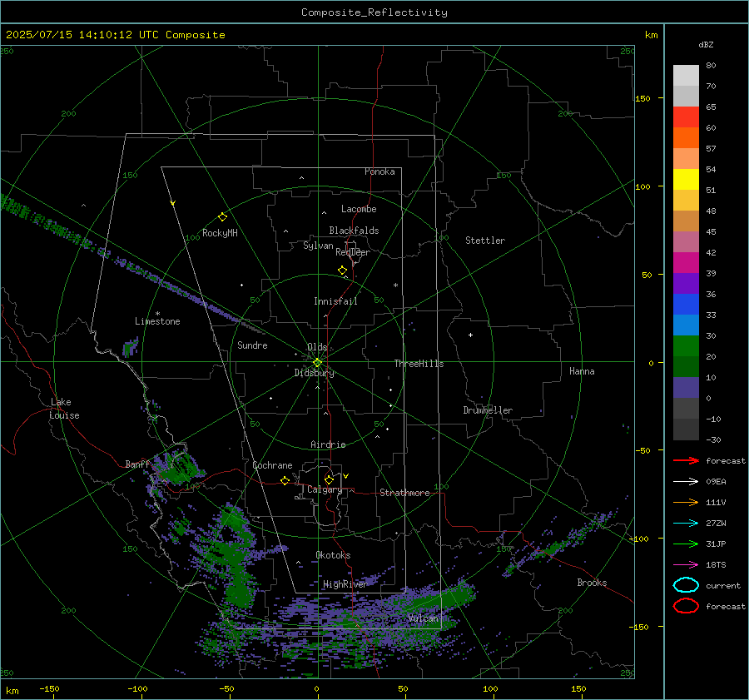Click the red forecast ellipse in legend

click(686, 606)
